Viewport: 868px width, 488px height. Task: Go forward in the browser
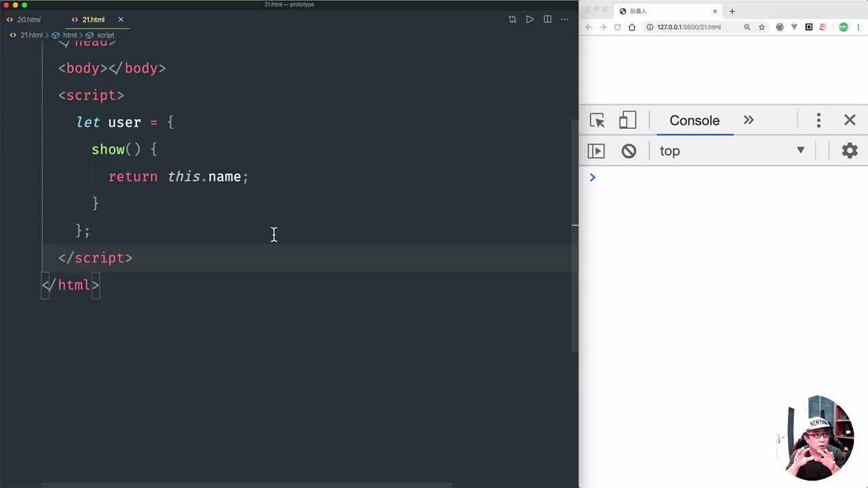click(603, 27)
